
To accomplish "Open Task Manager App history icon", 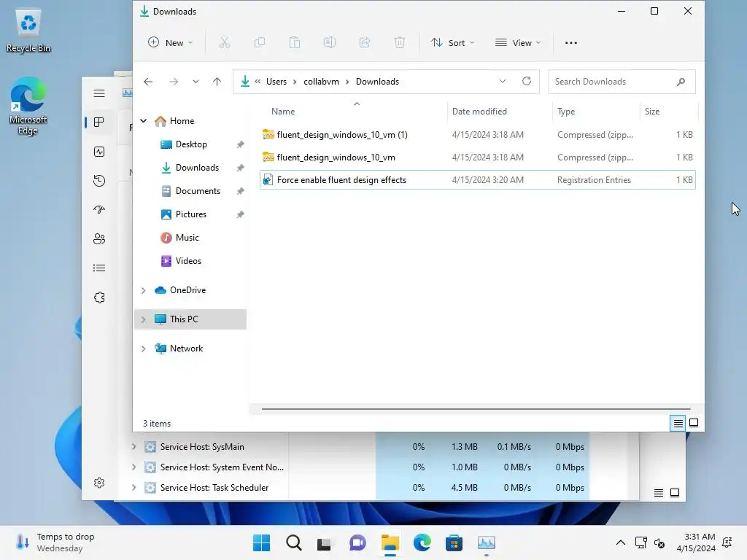I will [x=99, y=181].
